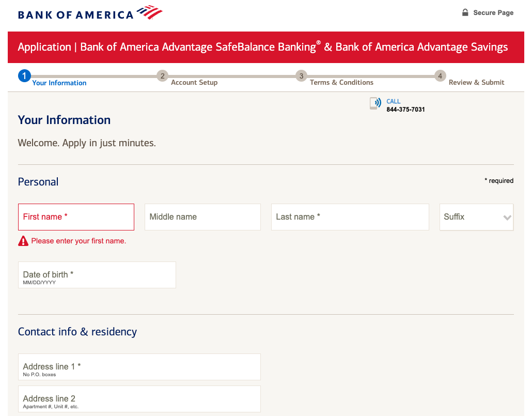Viewport: 532px width, 416px height.
Task: Go to the Terms & Conditions step
Action: click(x=341, y=83)
